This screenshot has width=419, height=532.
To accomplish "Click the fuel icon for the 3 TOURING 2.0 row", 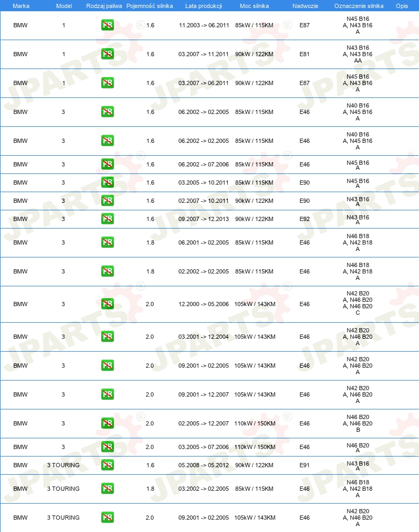I will pos(107,518).
